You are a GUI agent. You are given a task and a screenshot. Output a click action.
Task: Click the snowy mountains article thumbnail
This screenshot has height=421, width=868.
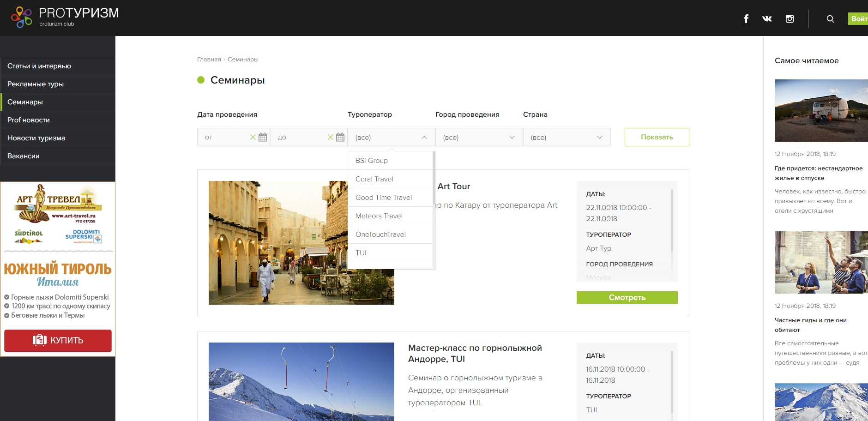(x=821, y=402)
